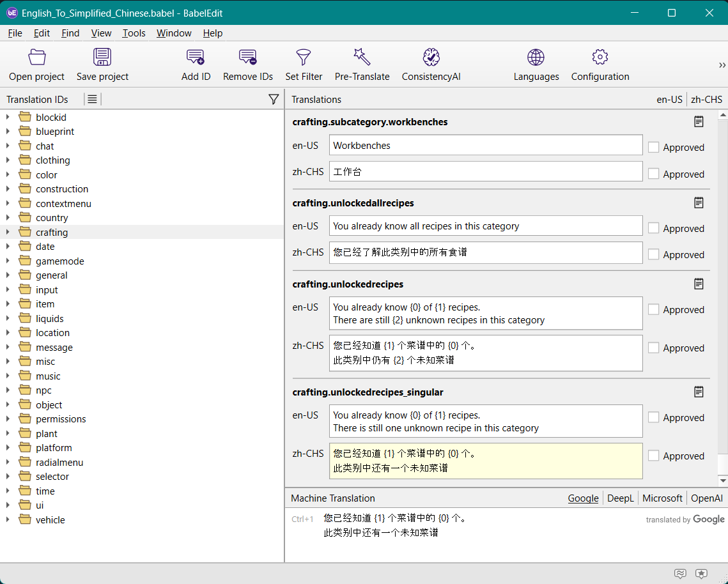The image size is (728, 584).
Task: Switch to DeepL machine translation tab
Action: coord(620,498)
